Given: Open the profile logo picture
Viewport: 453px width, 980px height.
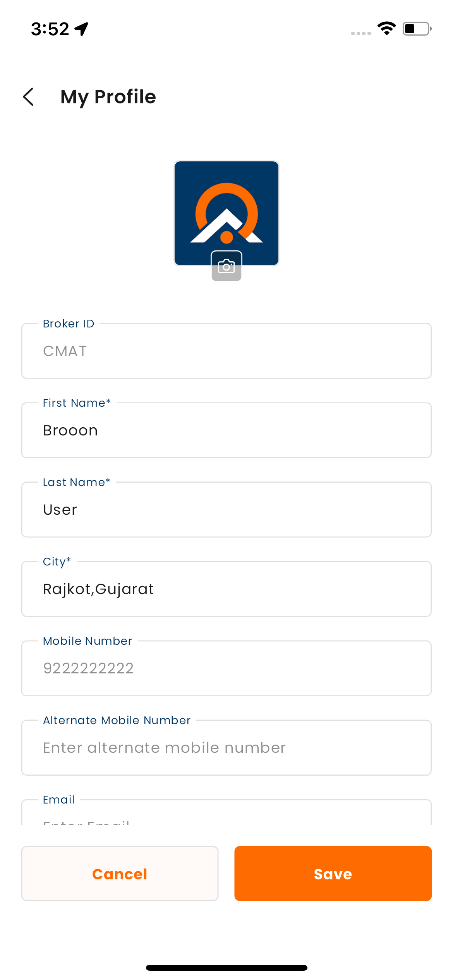Looking at the screenshot, I should coord(226,213).
